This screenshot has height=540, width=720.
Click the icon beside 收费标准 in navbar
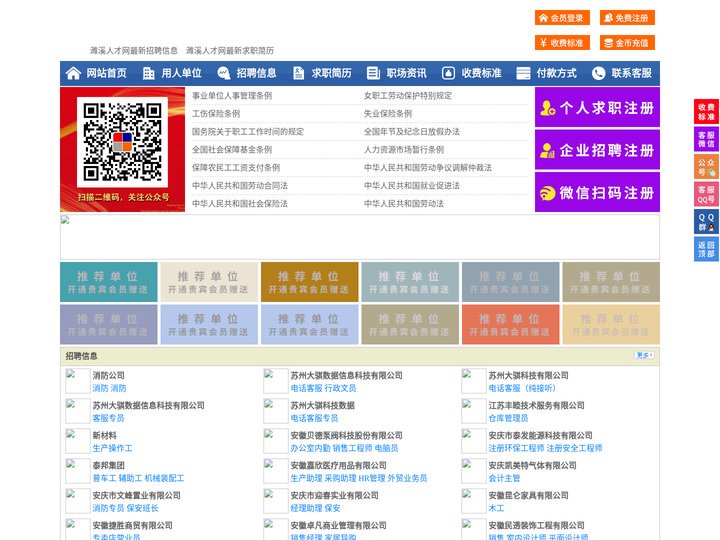448,73
